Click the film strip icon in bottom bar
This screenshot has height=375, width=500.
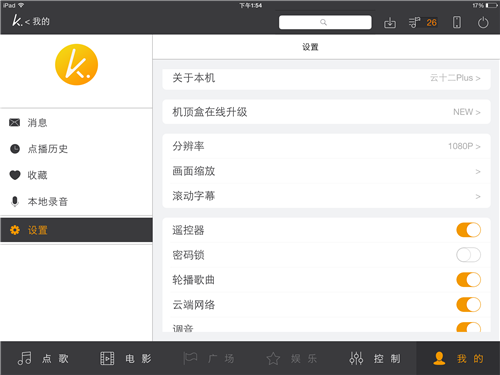pyautogui.click(x=107, y=359)
